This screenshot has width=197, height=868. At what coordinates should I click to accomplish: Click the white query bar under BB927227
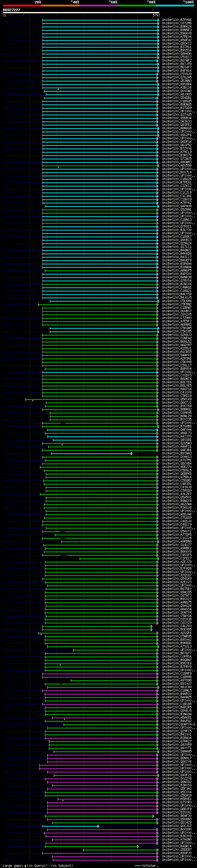81,13
